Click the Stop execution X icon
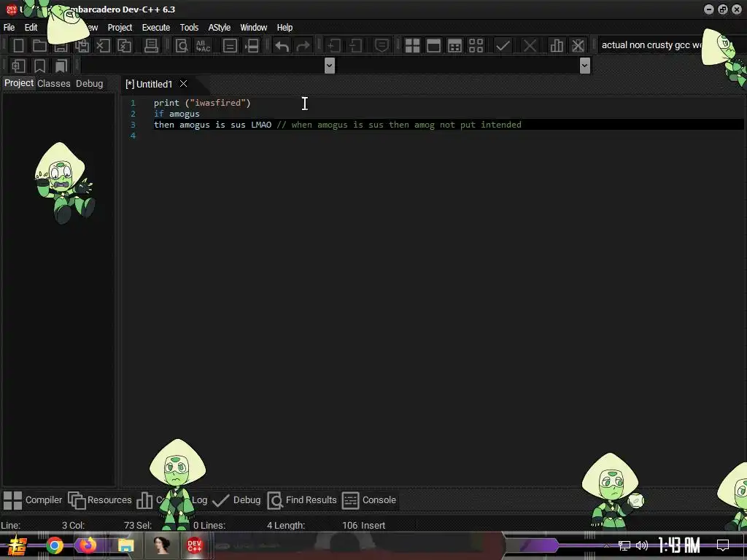The width and height of the screenshot is (747, 560). click(x=530, y=46)
